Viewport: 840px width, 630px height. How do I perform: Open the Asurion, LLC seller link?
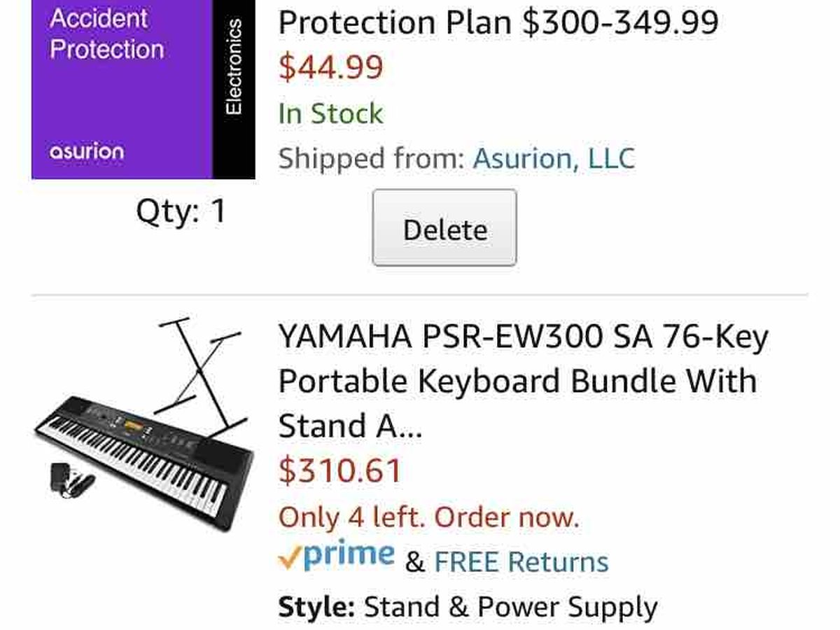click(x=554, y=158)
